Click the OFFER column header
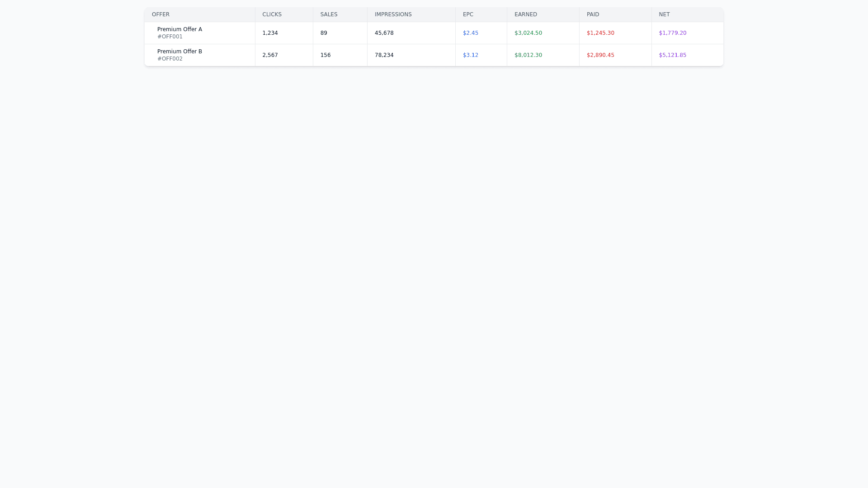This screenshot has width=868, height=488. click(160, 14)
